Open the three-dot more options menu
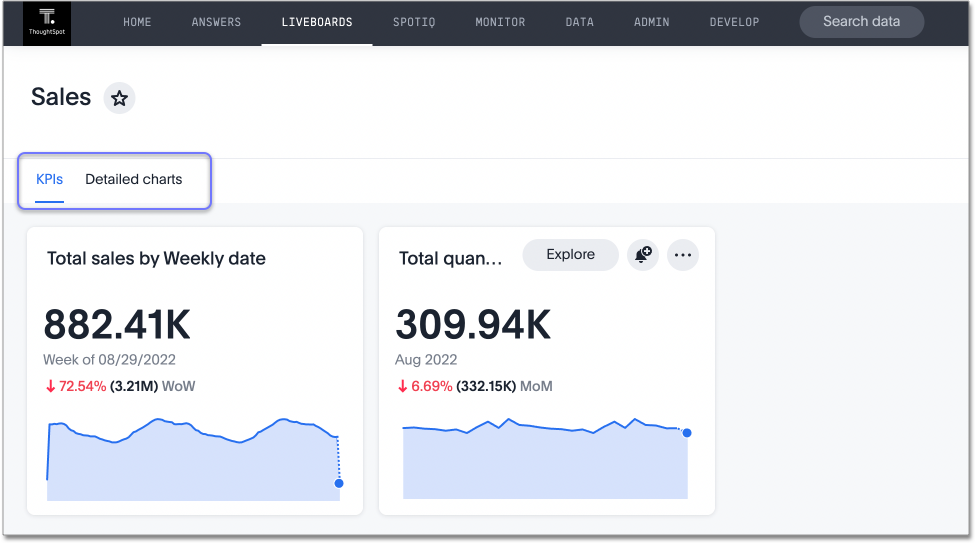The image size is (976, 544). click(x=683, y=255)
